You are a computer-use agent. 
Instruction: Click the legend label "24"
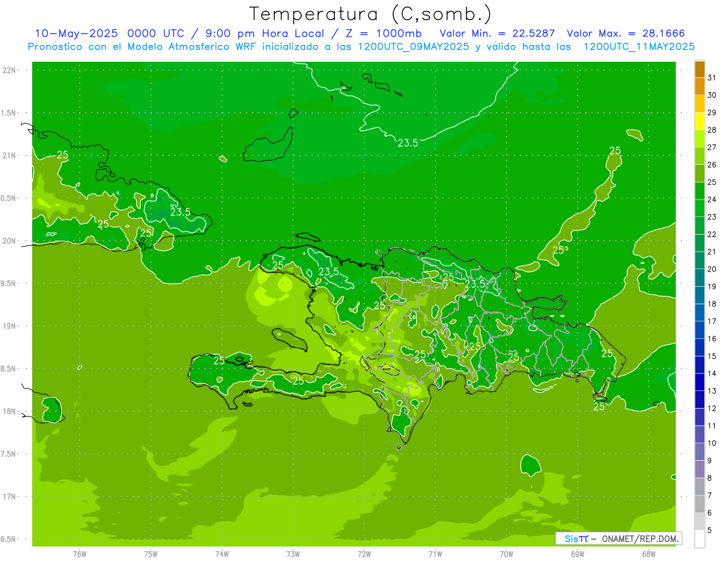(712, 199)
